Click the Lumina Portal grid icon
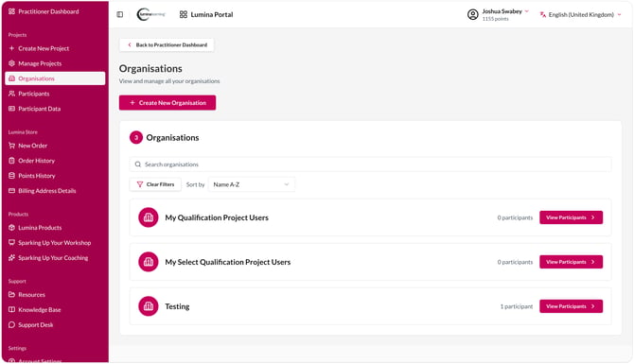634x364 pixels. [184, 14]
